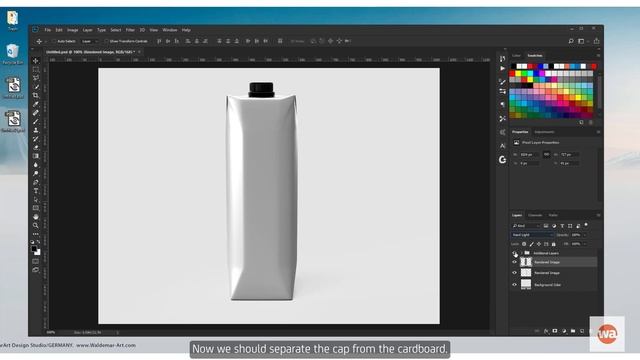Click the Change Screen Mode icon

click(36, 270)
